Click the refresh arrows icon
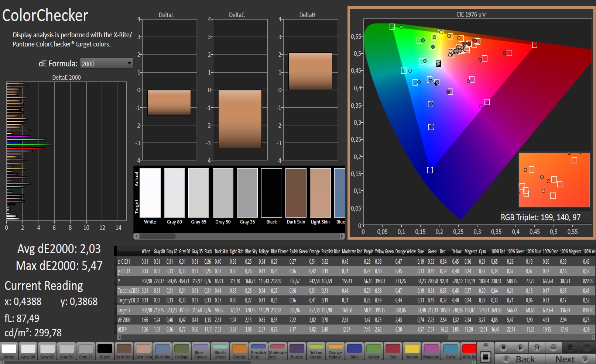The width and height of the screenshot is (596, 364). pos(570,348)
